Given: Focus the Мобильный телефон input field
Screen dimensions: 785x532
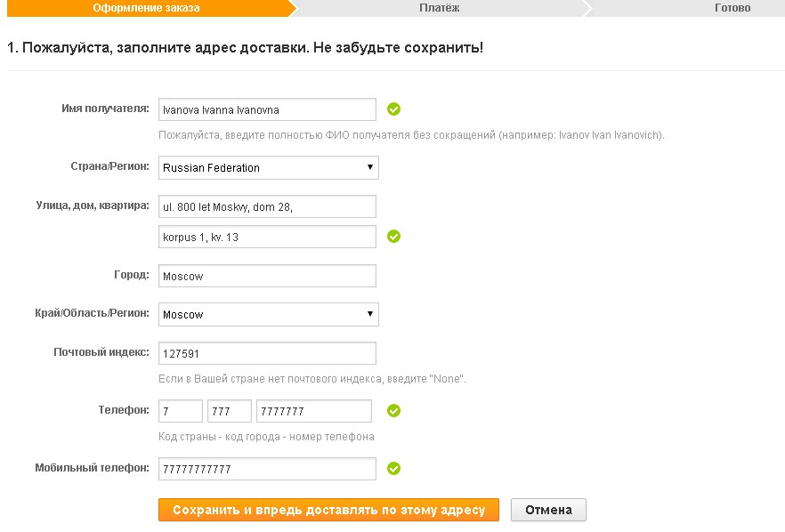Looking at the screenshot, I should point(267,469).
